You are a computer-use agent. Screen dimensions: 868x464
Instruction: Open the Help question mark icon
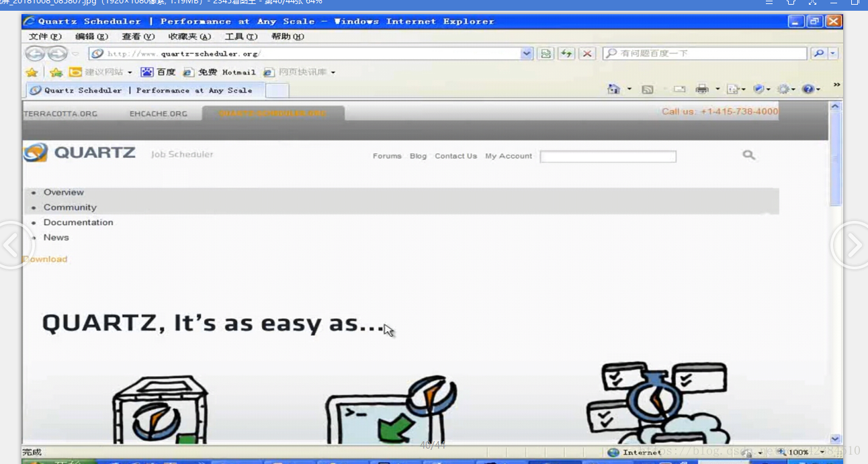[811, 89]
